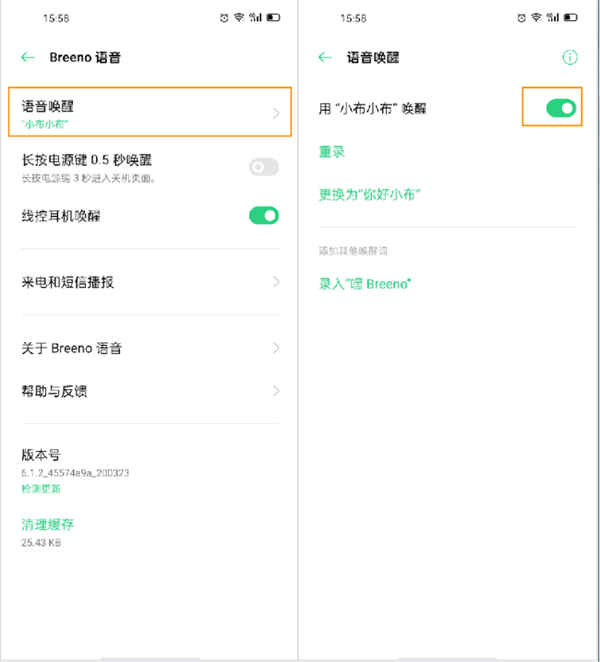Open 语音唤醒 settings chevron

[x=276, y=113]
